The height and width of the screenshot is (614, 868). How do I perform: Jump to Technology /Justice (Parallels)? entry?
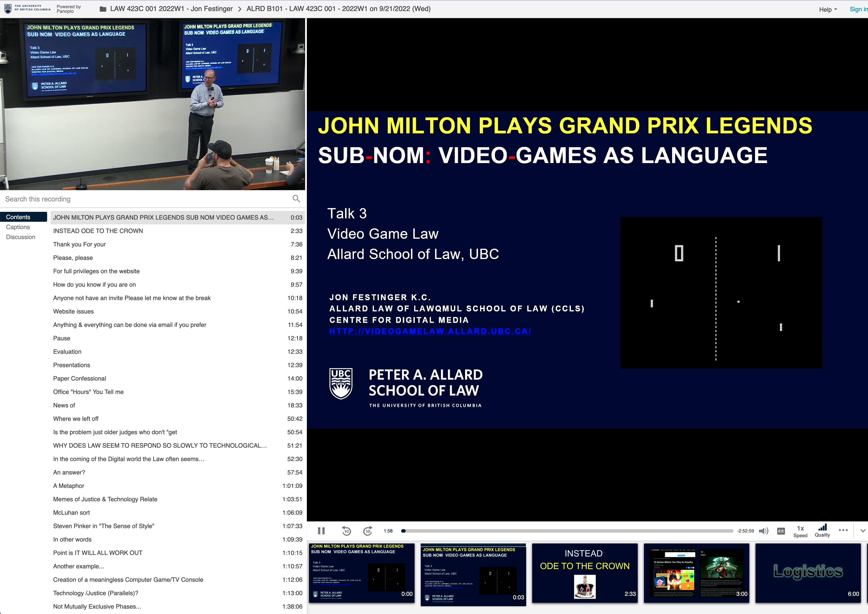click(178, 593)
